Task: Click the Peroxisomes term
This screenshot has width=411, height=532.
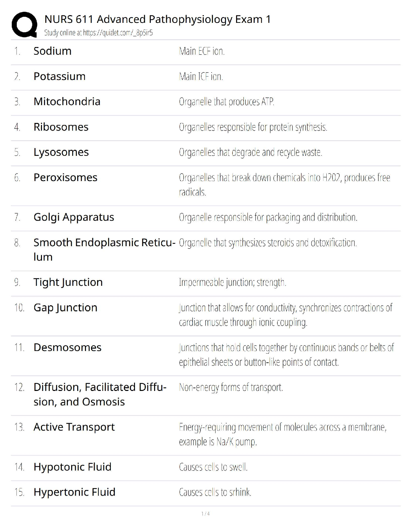Action: pyautogui.click(x=65, y=177)
